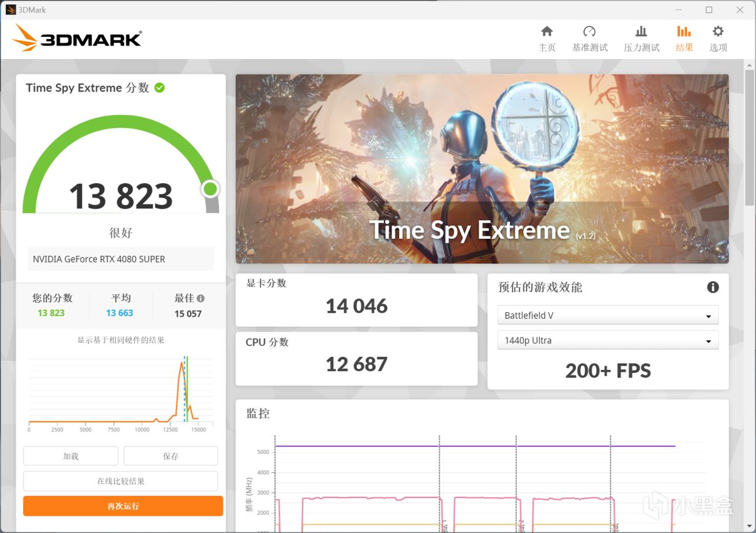Click the 显卡分数 value 14 046

click(357, 306)
